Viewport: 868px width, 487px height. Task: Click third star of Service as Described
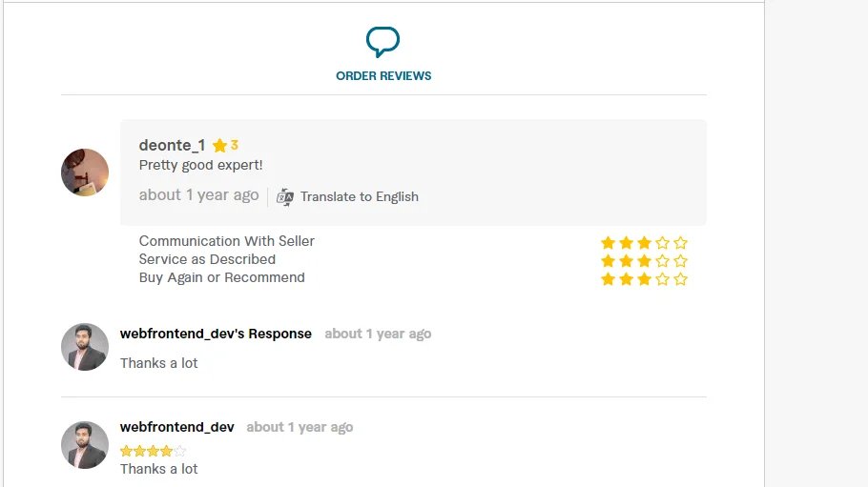644,260
